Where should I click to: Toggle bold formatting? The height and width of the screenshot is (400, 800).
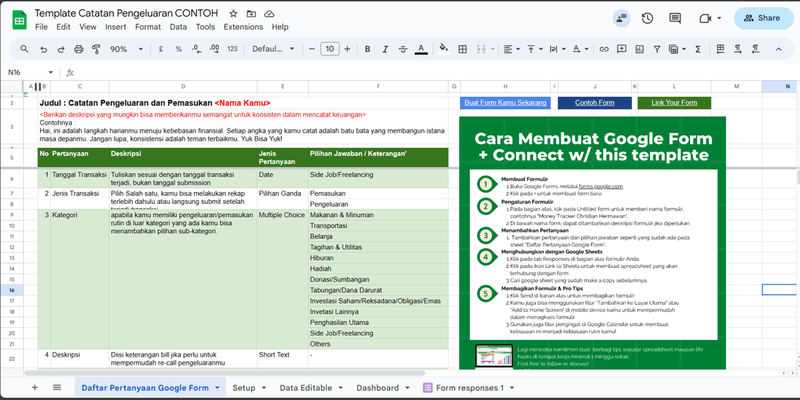tap(367, 49)
